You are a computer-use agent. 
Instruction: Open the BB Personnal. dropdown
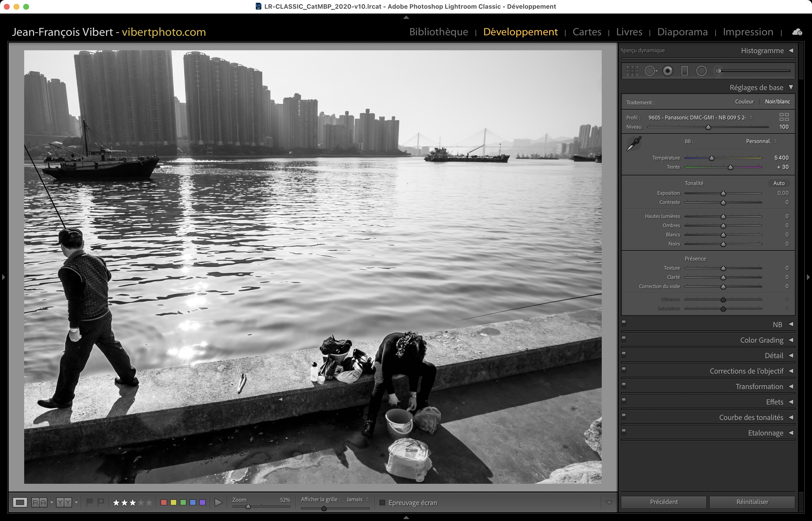point(761,141)
